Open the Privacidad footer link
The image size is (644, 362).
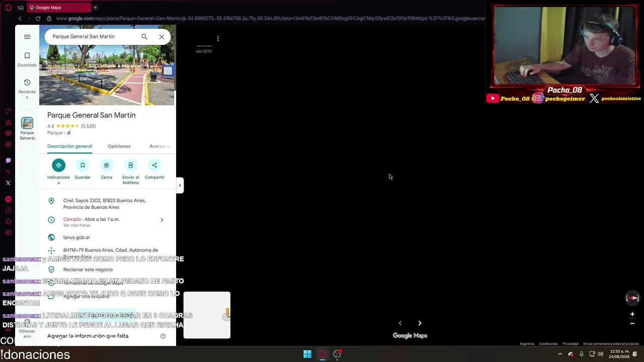pyautogui.click(x=570, y=344)
